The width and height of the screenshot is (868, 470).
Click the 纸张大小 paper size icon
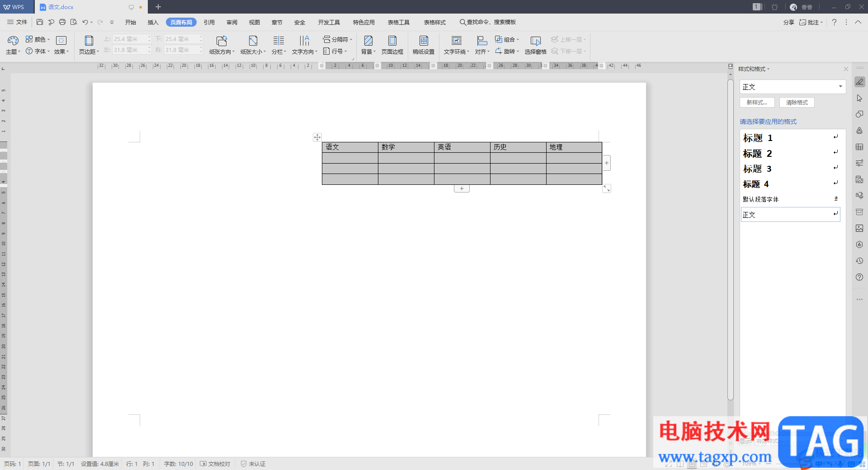coord(253,41)
